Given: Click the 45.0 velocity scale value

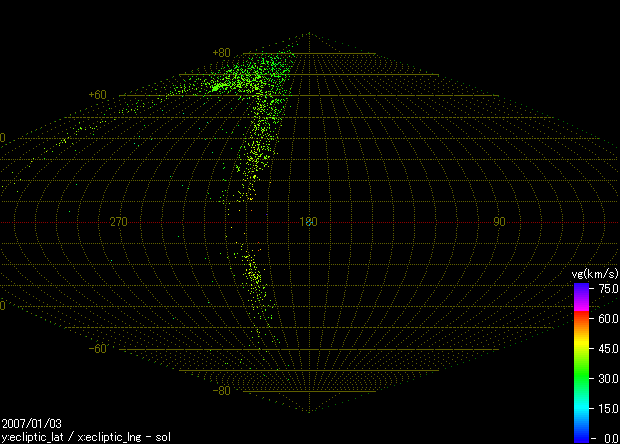Looking at the screenshot, I should point(607,348).
